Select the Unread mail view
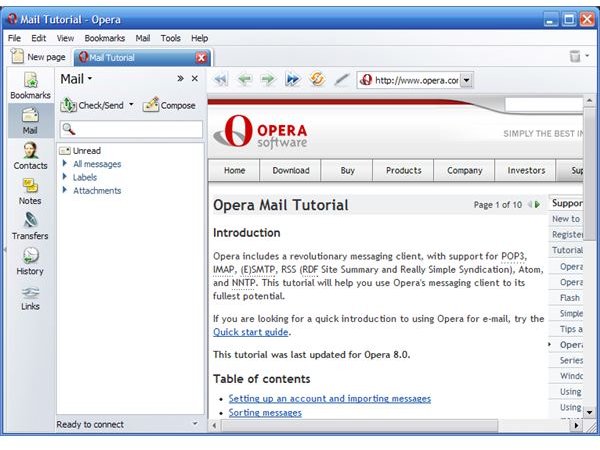600x450 pixels. point(81,150)
